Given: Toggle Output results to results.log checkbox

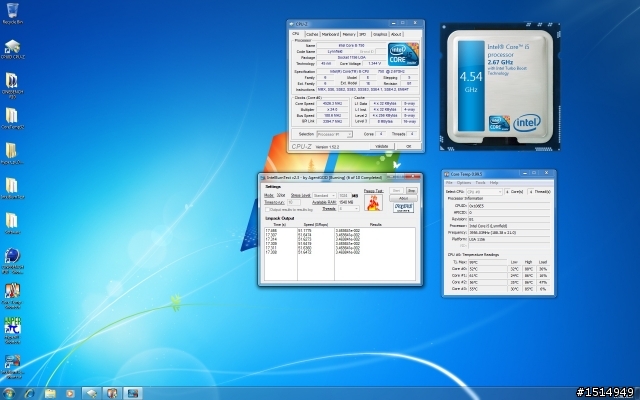Looking at the screenshot, I should [268, 209].
